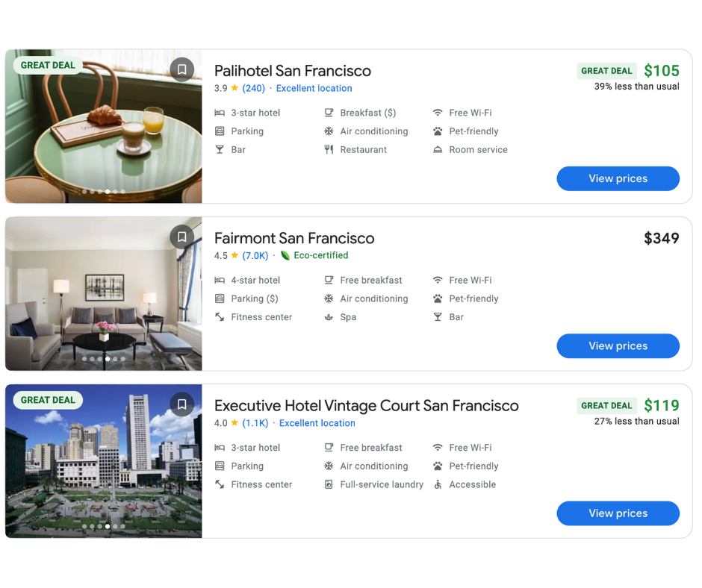
Task: Click Fairmont's 4.5 rating star
Action: pos(234,255)
